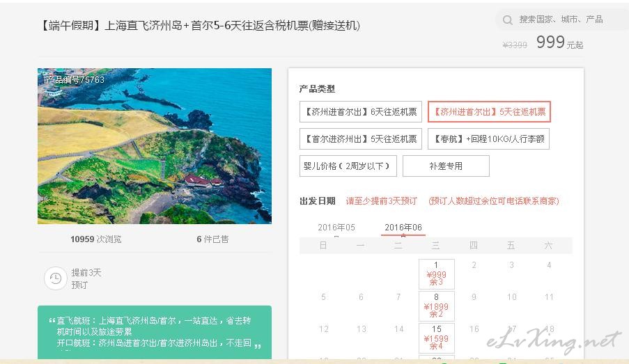Select 补差专用 option
Image resolution: width=629 pixels, height=364 pixels.
[x=446, y=166]
